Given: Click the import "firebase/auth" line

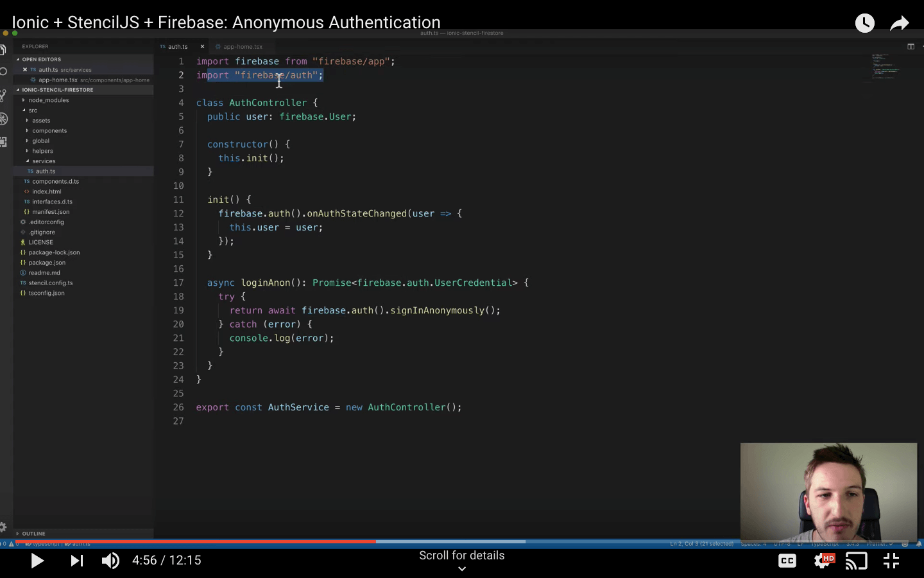Looking at the screenshot, I should point(260,75).
